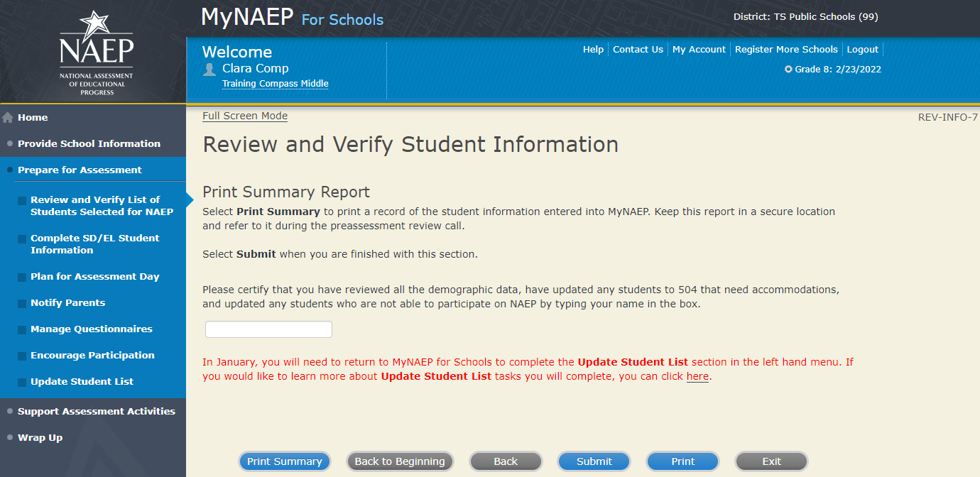Click square icon beside Encourage Participation
980x477 pixels.
point(23,356)
